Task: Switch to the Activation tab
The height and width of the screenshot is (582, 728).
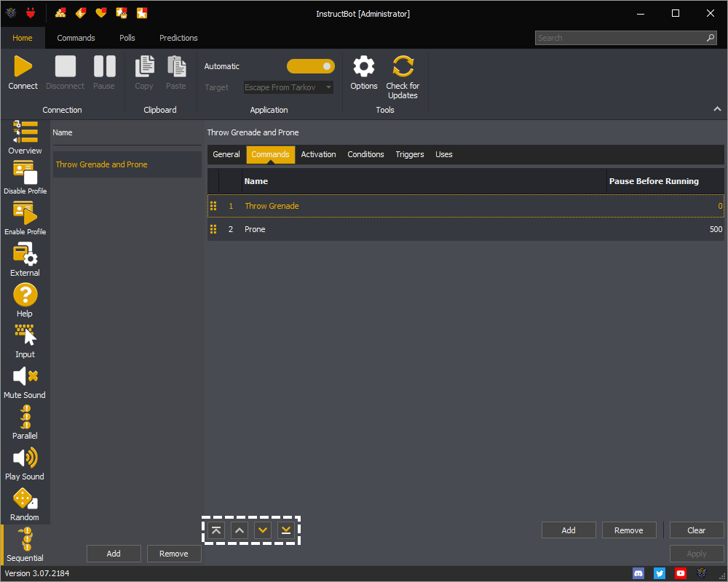Action: (x=319, y=154)
